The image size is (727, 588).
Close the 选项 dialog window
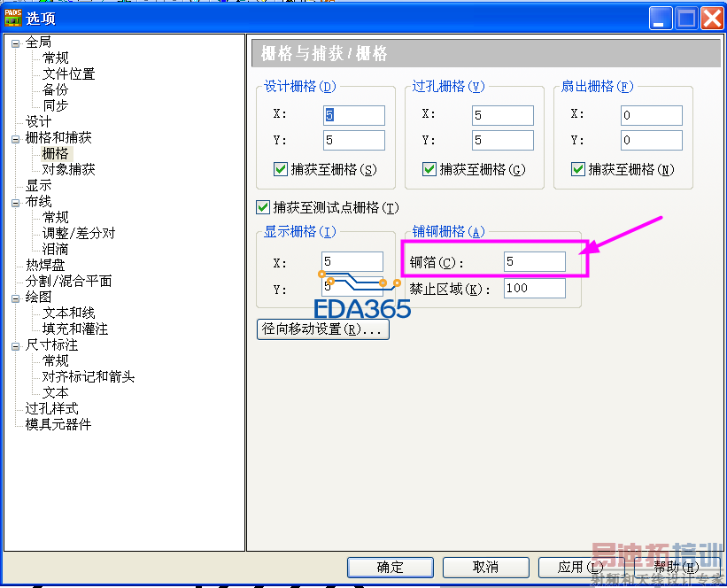pos(712,19)
